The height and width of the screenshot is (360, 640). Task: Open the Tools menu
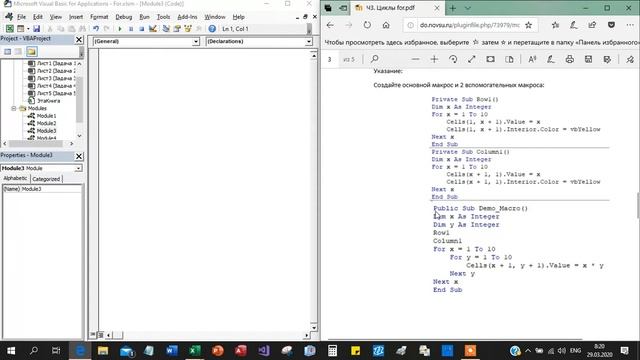pos(163,17)
